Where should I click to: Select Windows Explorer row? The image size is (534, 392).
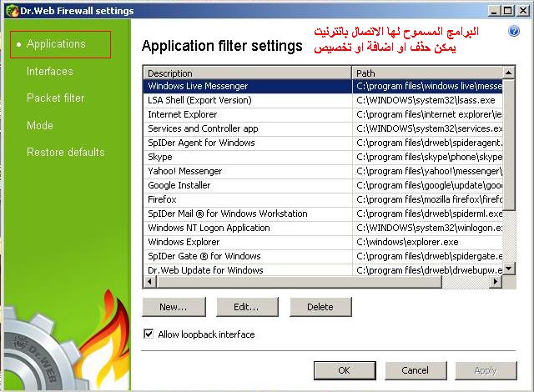click(323, 242)
